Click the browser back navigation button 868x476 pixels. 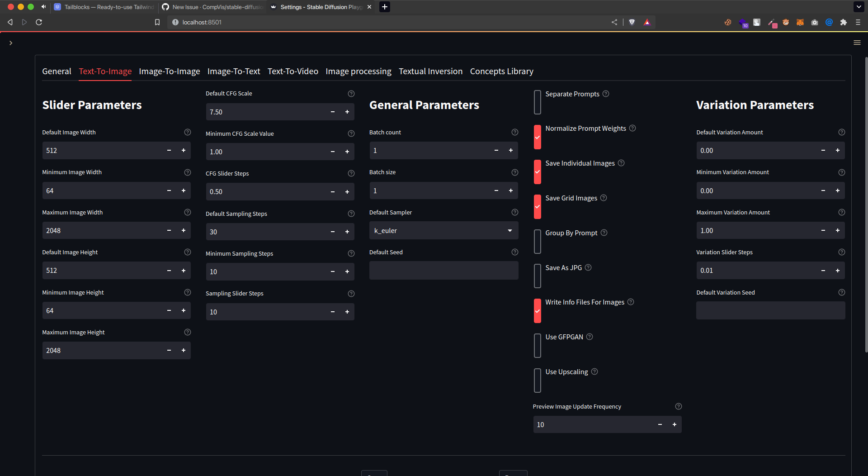[10, 22]
